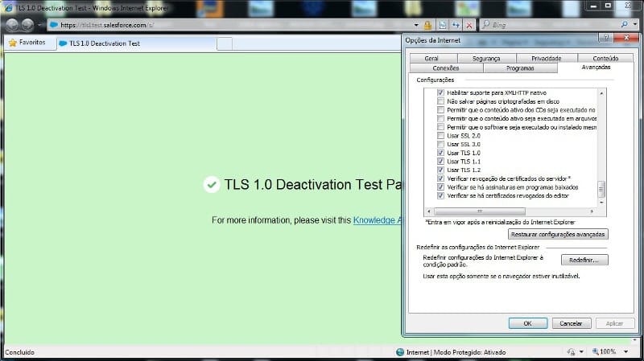Click the Redefinir... button
This screenshot has width=644, height=361.
584,260
